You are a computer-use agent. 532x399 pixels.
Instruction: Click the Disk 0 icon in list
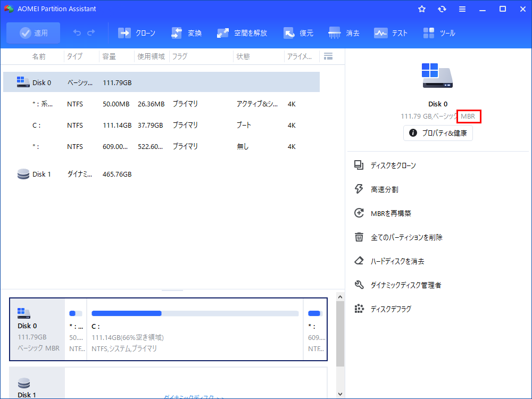[23, 82]
